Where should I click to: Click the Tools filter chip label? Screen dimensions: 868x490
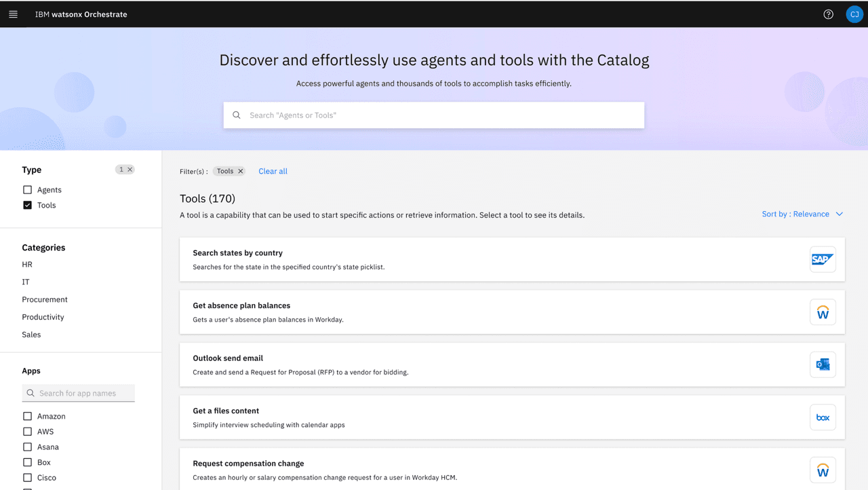pyautogui.click(x=225, y=171)
